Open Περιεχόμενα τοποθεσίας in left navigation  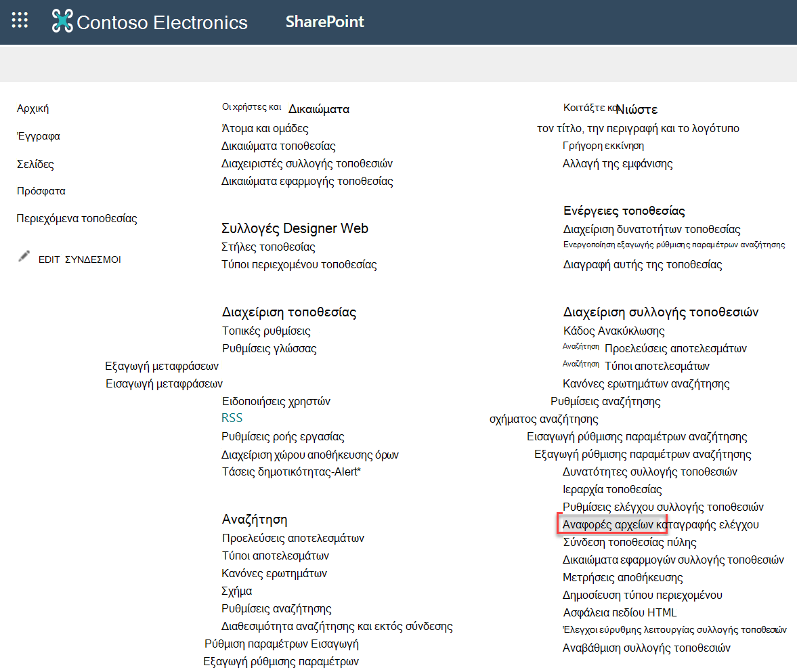click(77, 219)
